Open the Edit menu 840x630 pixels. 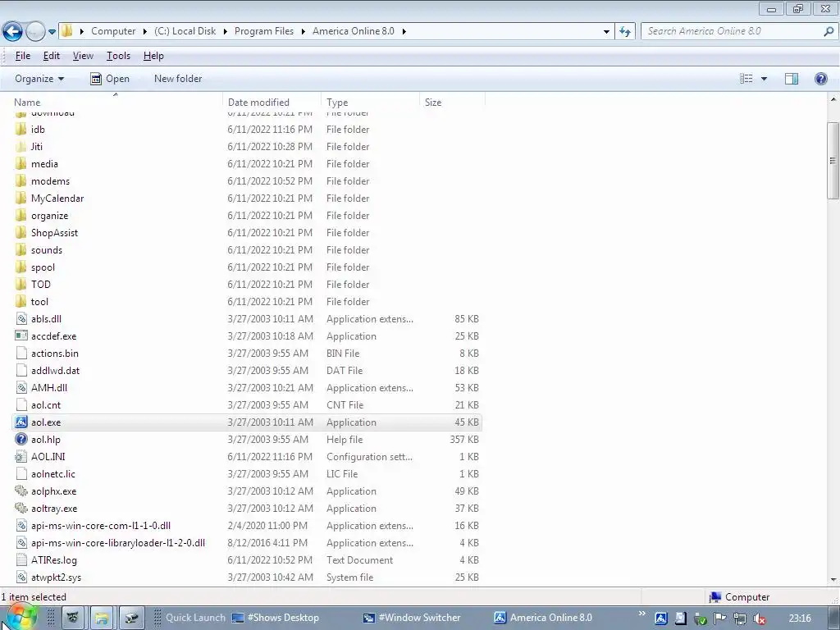[x=52, y=56]
